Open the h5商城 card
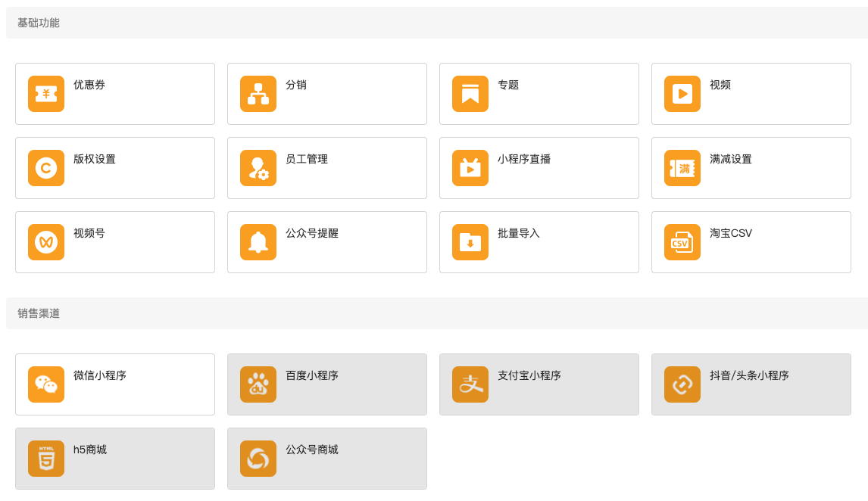868x501 pixels. 115,459
